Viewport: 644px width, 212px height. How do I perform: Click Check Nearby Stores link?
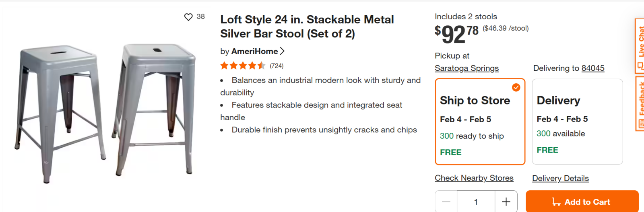tap(474, 178)
